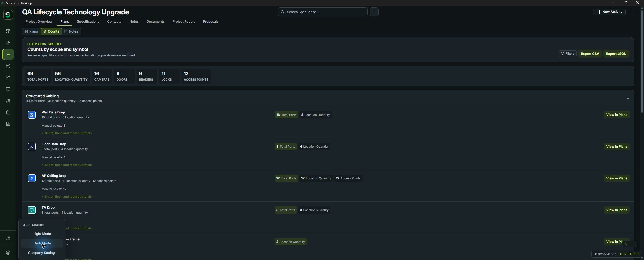
Task: Open the people contacts sidebar icon
Action: (8, 101)
